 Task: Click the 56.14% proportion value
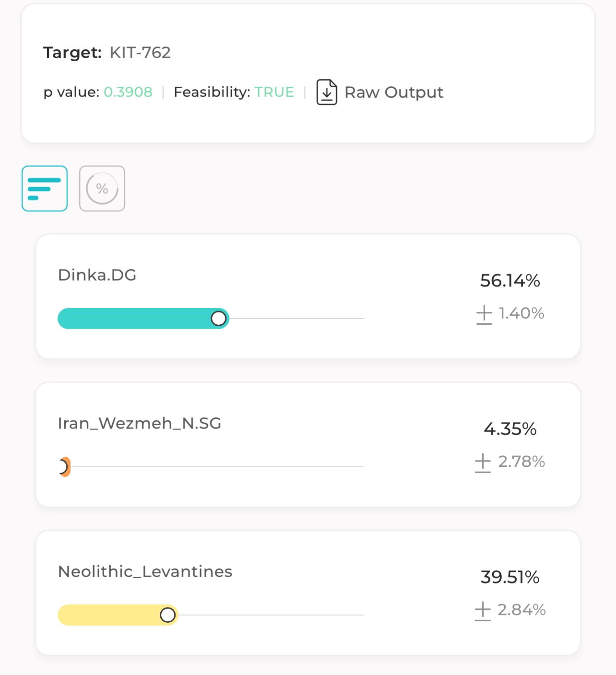pos(510,281)
